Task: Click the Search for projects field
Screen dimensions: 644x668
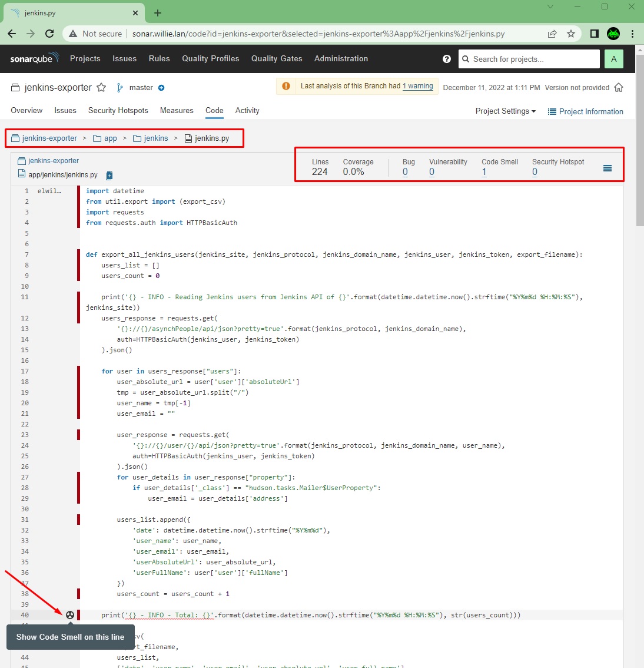Action: click(528, 59)
